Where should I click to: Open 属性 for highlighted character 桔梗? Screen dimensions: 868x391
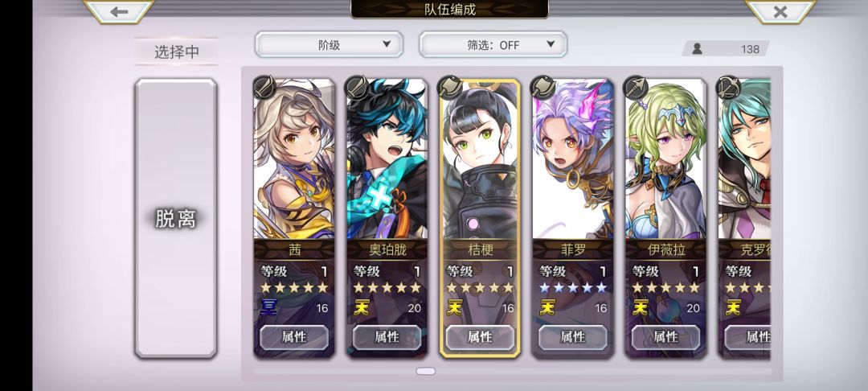point(480,337)
